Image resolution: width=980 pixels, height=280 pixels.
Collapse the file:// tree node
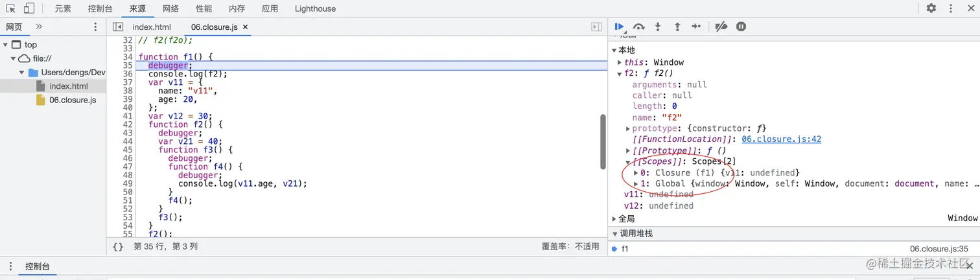13,58
